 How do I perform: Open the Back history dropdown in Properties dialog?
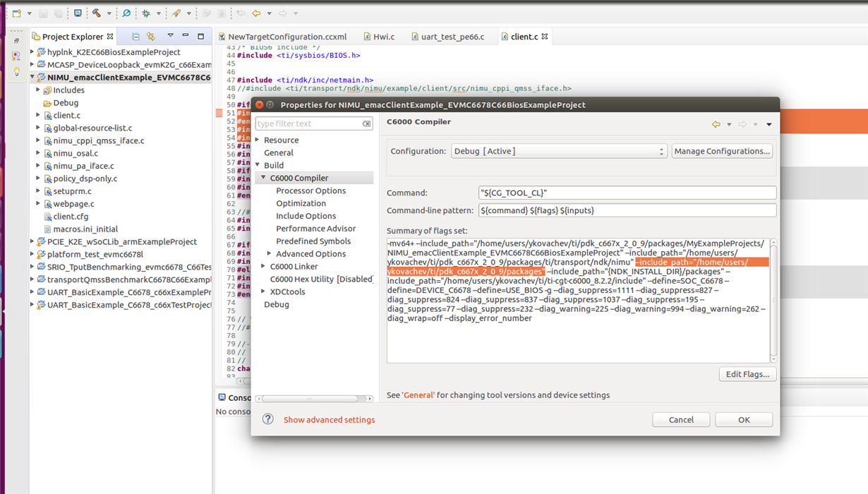point(729,125)
